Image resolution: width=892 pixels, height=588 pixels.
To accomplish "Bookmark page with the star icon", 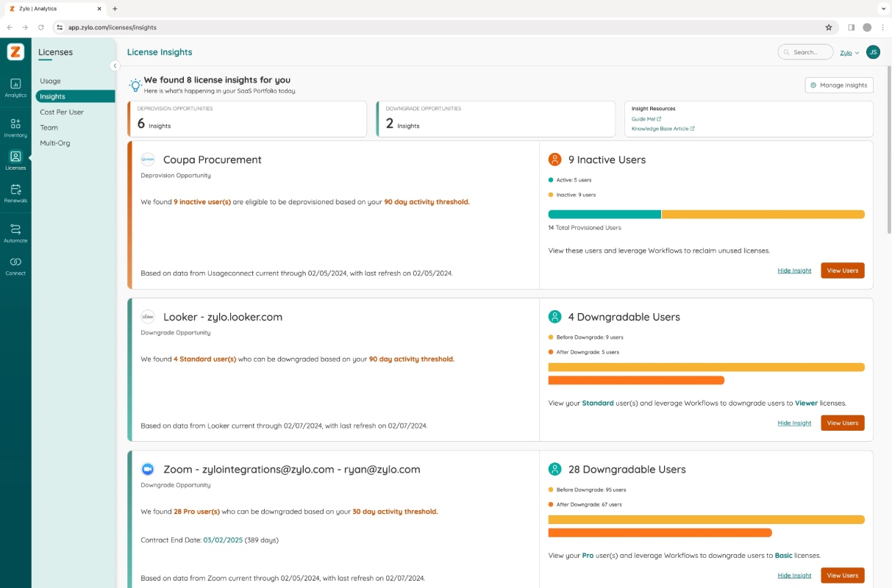I will click(x=829, y=27).
